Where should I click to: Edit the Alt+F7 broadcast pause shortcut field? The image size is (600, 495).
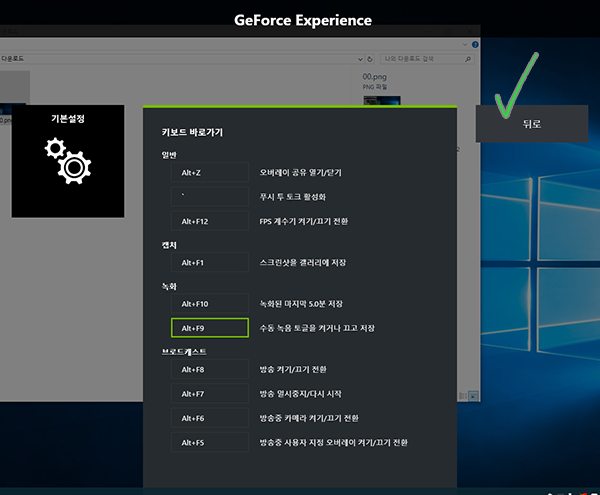pos(210,394)
